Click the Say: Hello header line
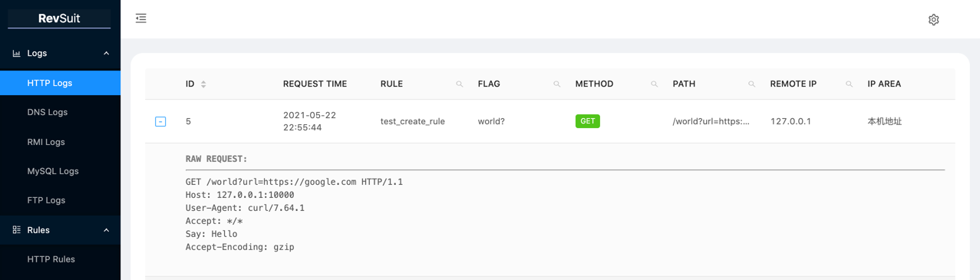Viewport: 980px width, 280px height. click(x=211, y=234)
